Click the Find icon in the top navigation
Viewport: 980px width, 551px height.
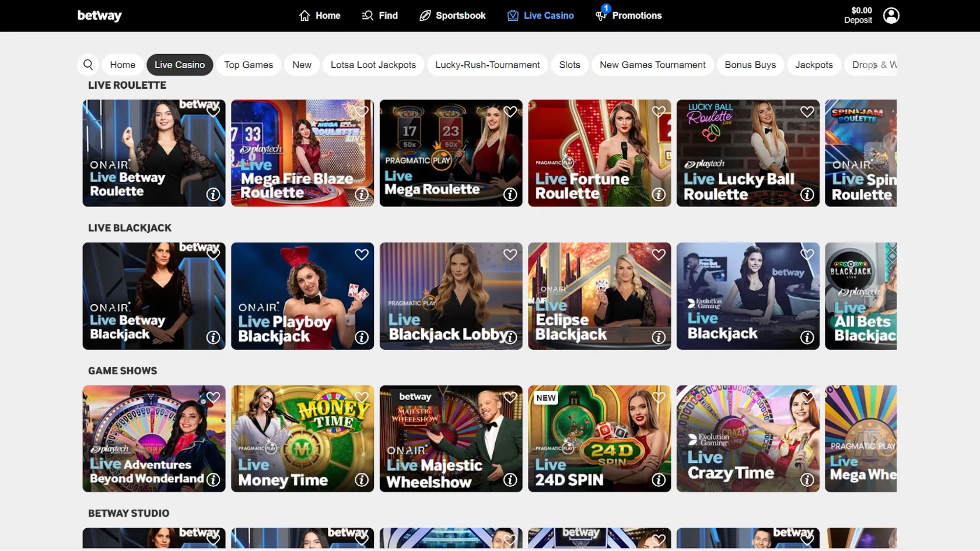368,15
